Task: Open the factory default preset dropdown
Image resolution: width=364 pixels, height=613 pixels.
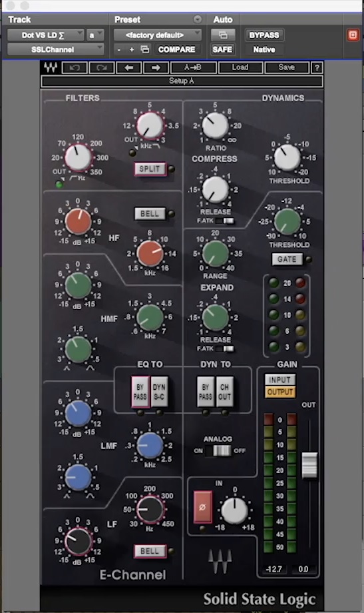Action: click(158, 35)
